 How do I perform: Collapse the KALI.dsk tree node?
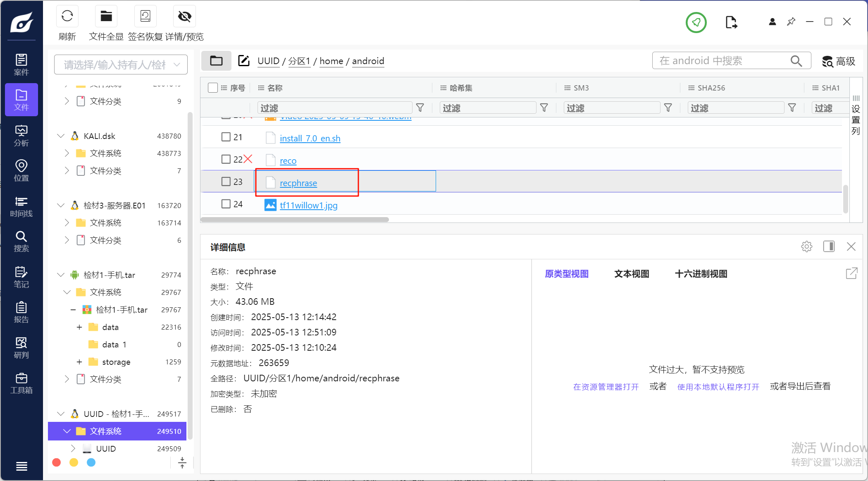pos(61,136)
